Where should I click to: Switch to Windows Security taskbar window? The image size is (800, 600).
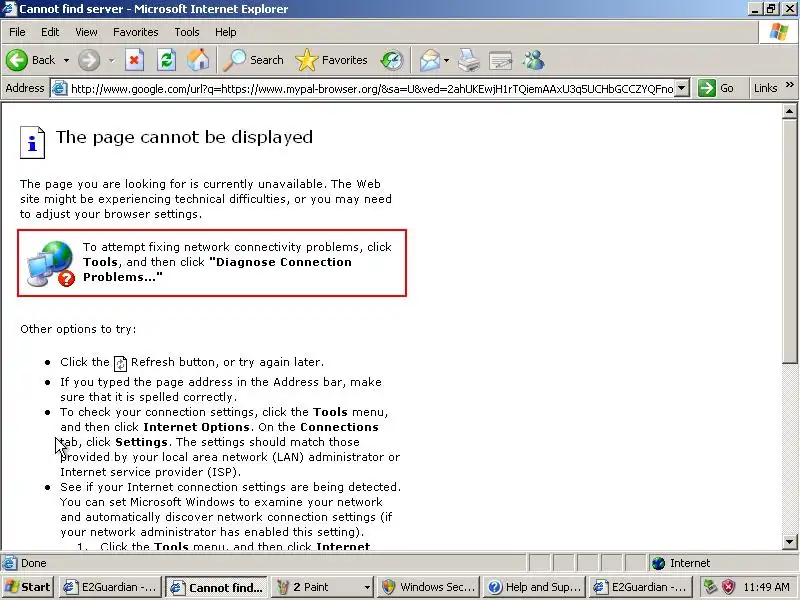(429, 587)
